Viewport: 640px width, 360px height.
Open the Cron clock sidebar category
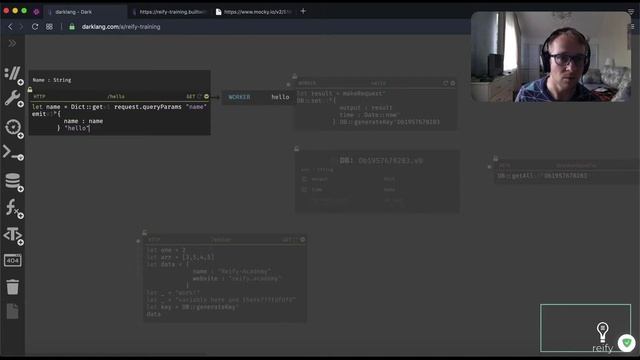pos(12,127)
